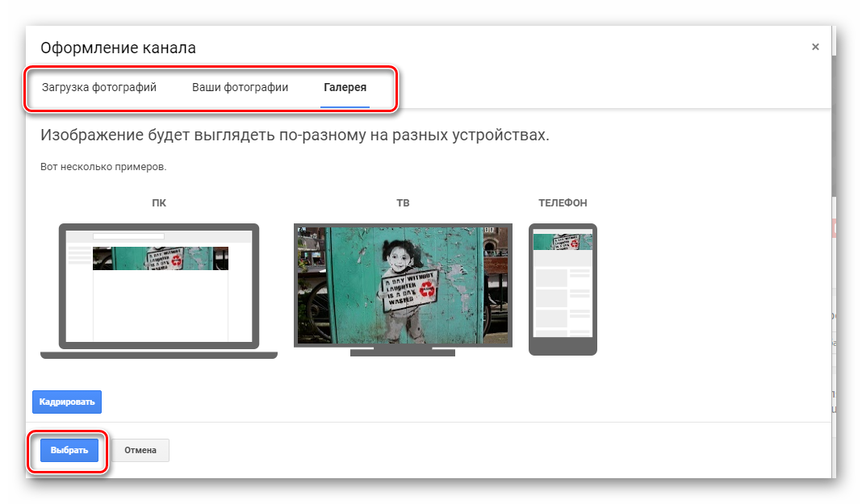
Task: Click the Оформление канала heading
Action: [118, 48]
